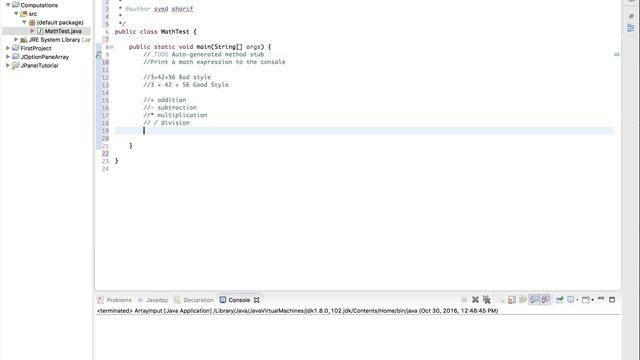
Task: Collapse the src folder
Action: (x=16, y=13)
